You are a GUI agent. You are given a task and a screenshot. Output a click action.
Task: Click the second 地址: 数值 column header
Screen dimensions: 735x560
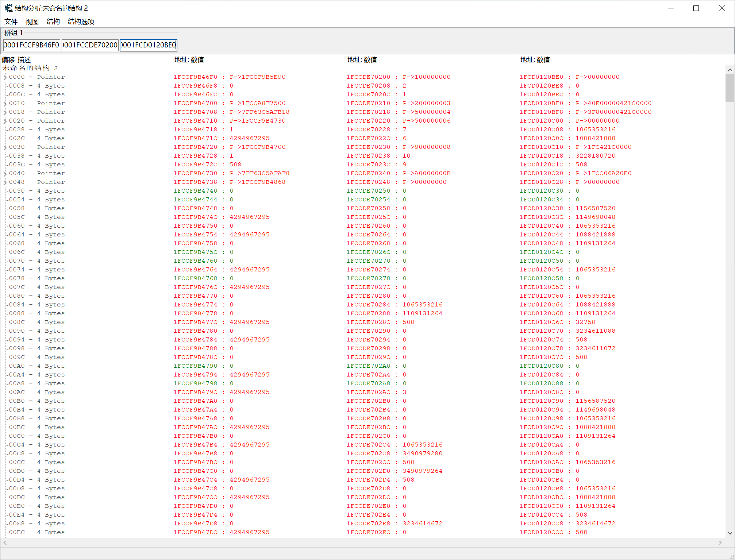(x=432, y=60)
